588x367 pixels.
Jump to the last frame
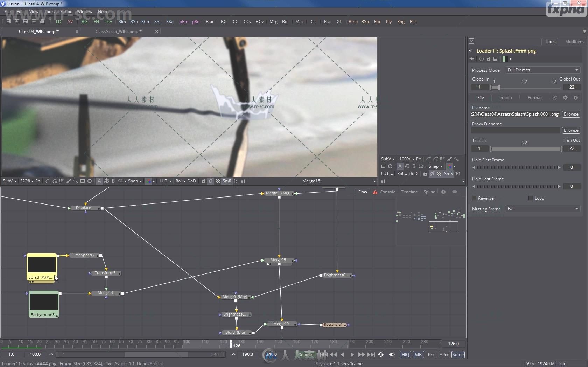tap(371, 354)
